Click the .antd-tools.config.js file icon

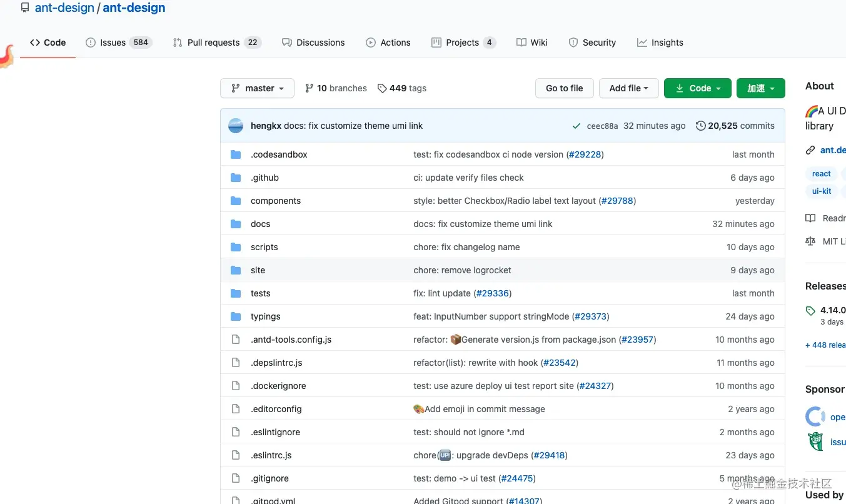tap(236, 340)
